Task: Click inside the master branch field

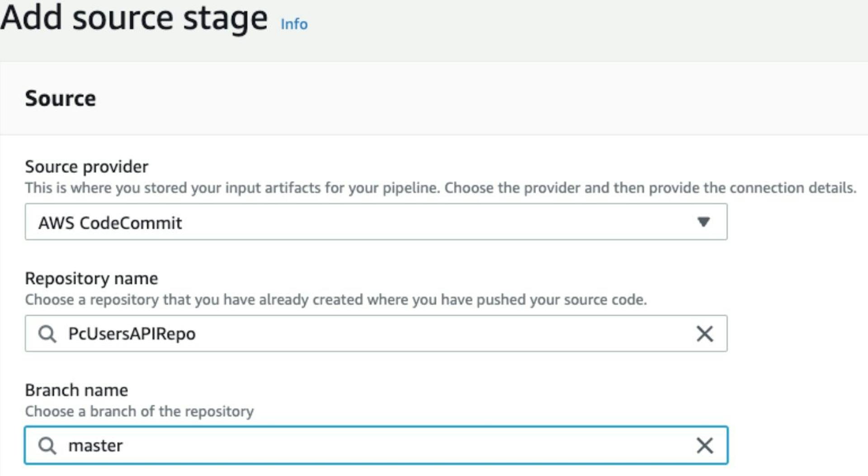Action: click(x=316, y=446)
